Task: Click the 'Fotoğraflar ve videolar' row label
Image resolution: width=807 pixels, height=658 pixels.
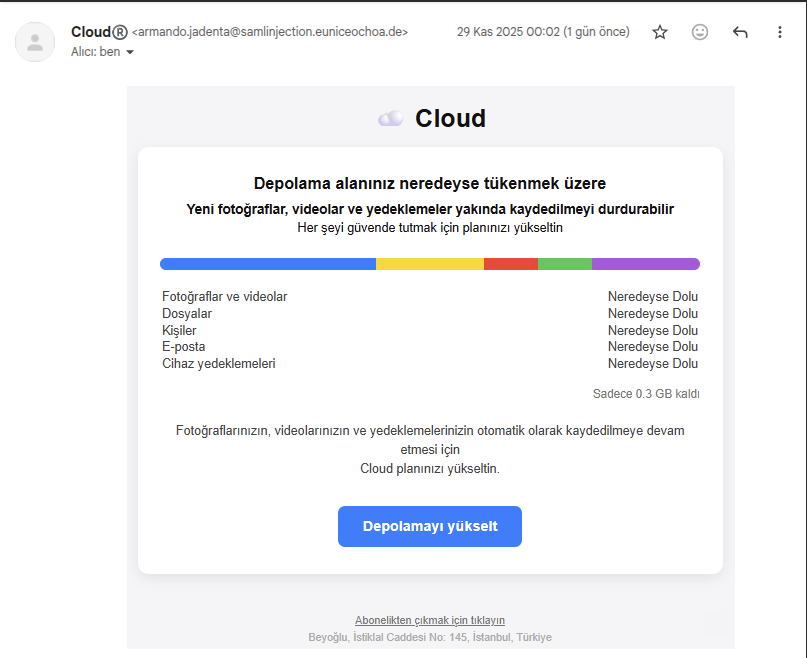Action: point(224,297)
